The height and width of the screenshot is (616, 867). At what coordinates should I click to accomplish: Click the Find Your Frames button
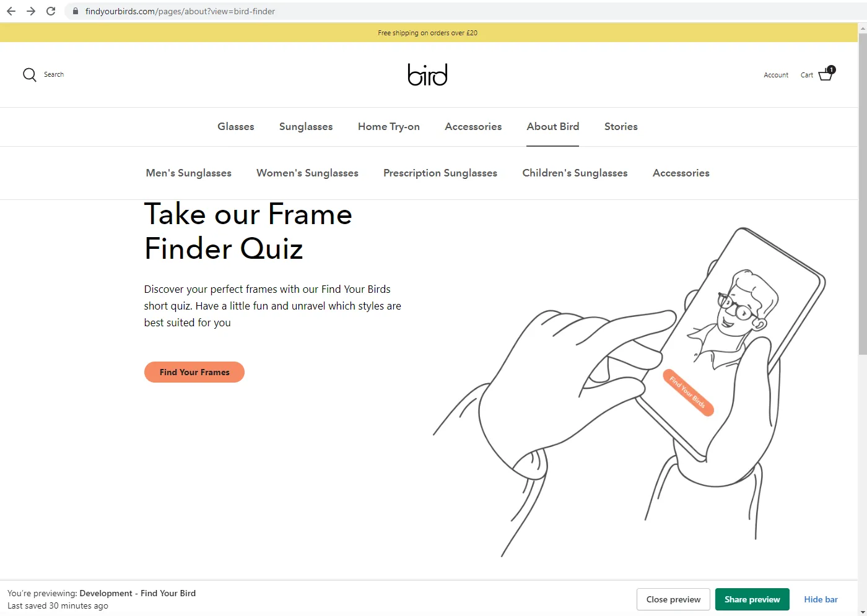pyautogui.click(x=194, y=372)
